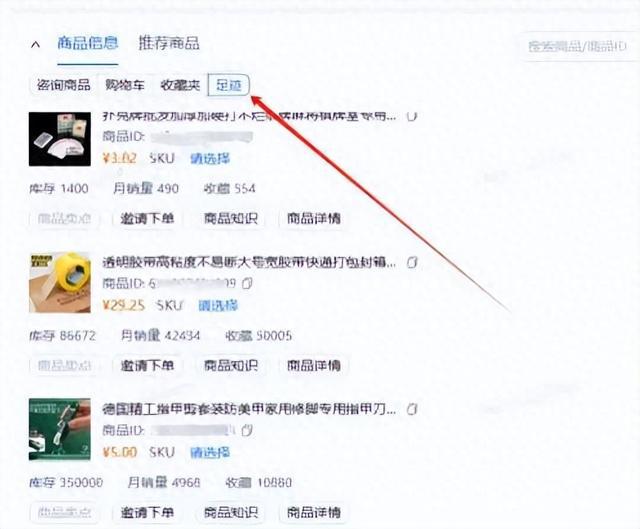Image resolution: width=640 pixels, height=529 pixels.
Task: Copy the transparent tape product title
Action: [x=412, y=262]
